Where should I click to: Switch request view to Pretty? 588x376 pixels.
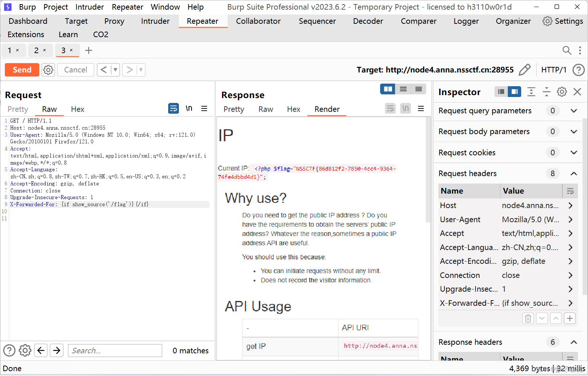18,109
